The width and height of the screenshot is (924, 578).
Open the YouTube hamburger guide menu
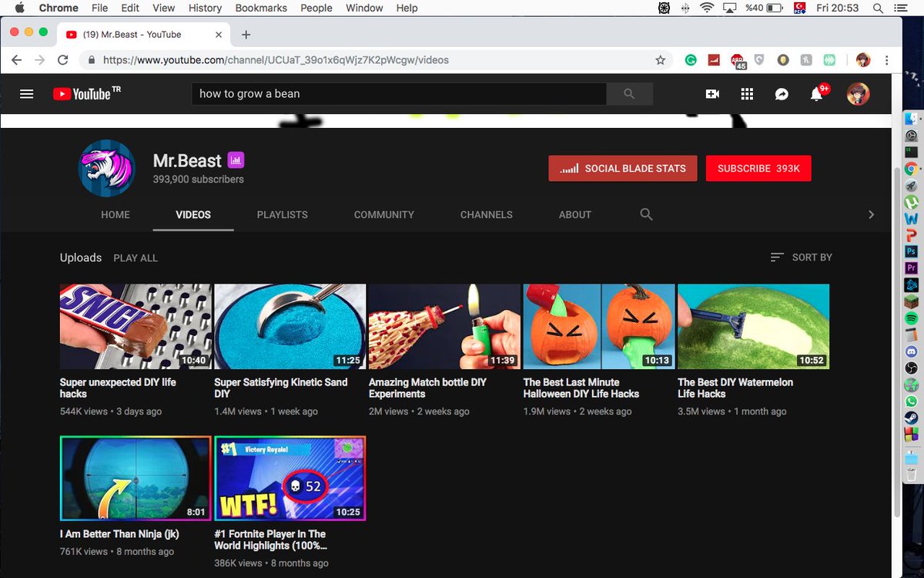point(27,94)
